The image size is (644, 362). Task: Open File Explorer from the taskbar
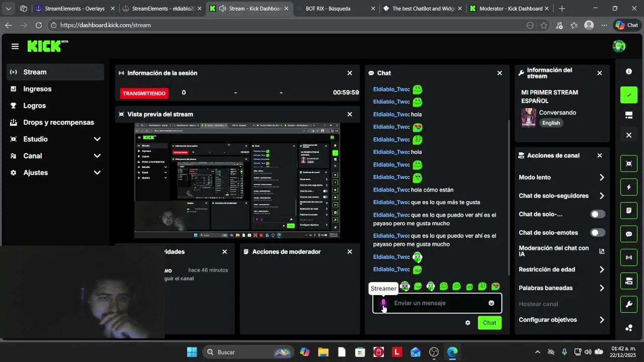(323, 352)
